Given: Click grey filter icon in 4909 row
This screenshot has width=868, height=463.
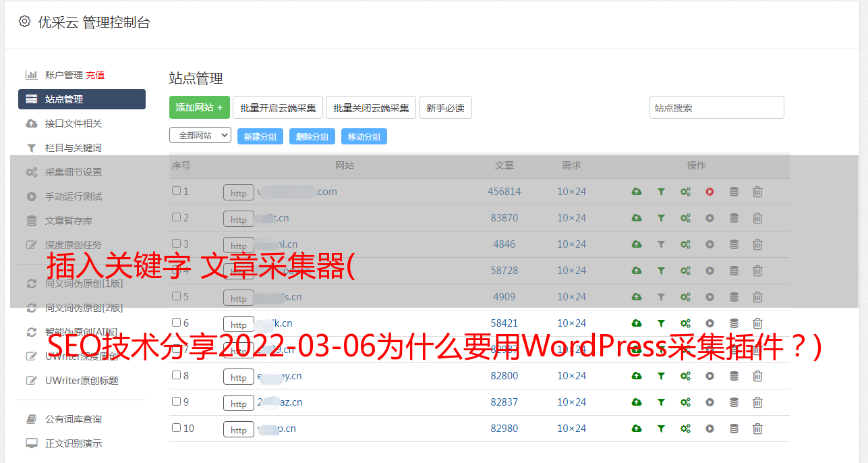Looking at the screenshot, I should click(x=661, y=297).
